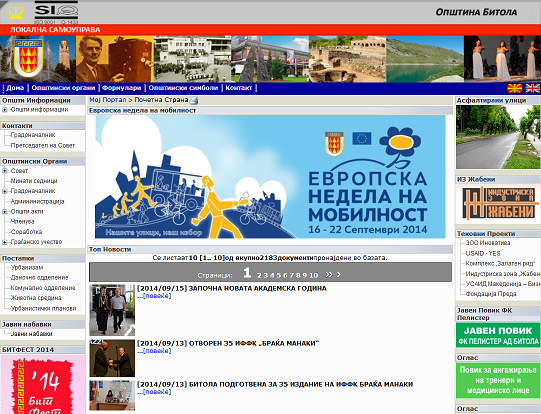Open Општински симболи menu item
Viewport: 541px width, 414px height.
click(183, 88)
